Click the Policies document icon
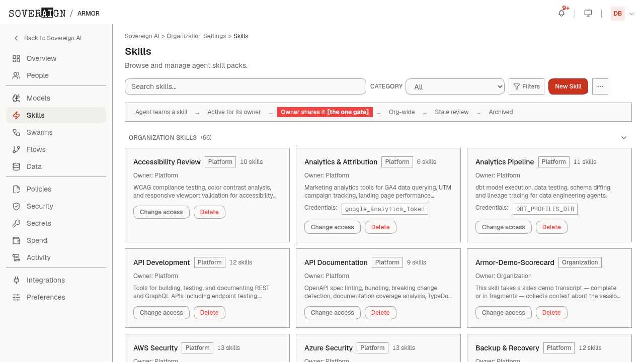Viewport: 644px width, 362px height. 17,189
